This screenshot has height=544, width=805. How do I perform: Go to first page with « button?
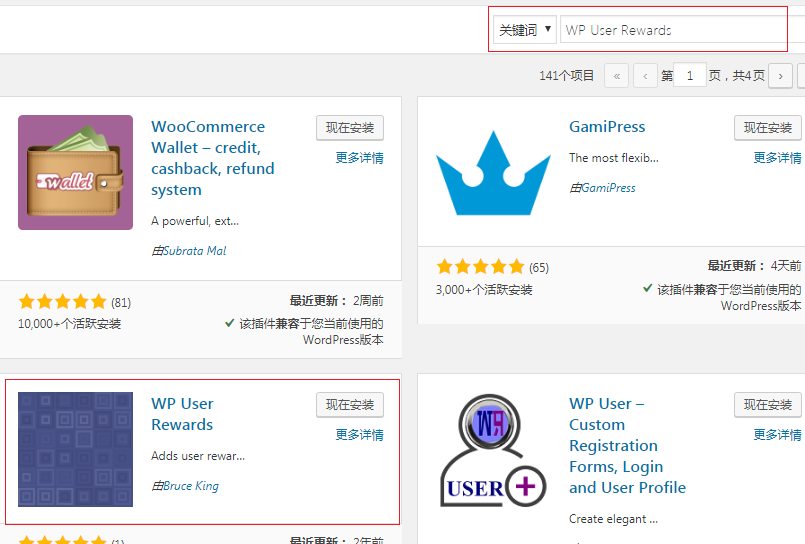coord(617,76)
